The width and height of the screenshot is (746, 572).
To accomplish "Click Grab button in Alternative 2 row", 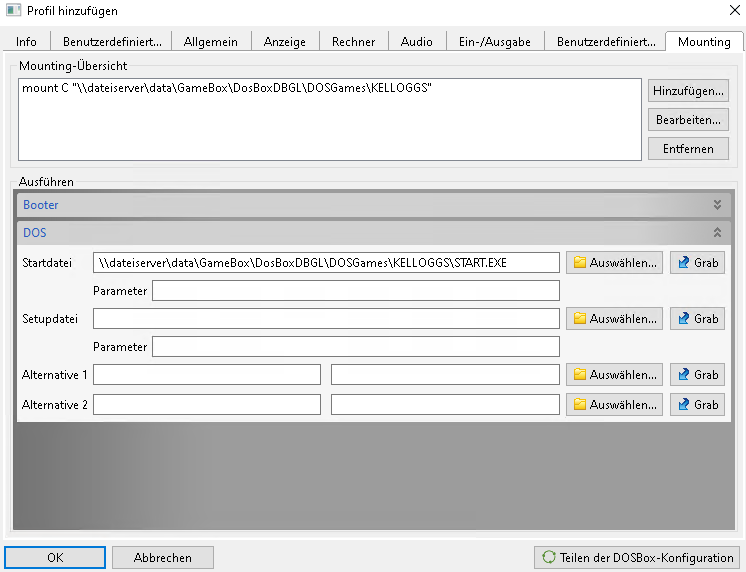I will (697, 405).
